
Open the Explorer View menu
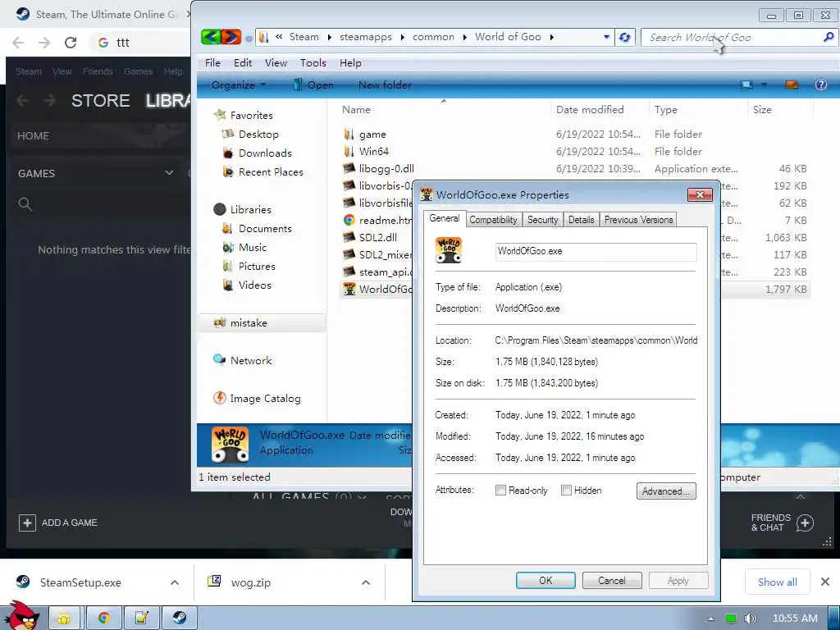(x=276, y=62)
